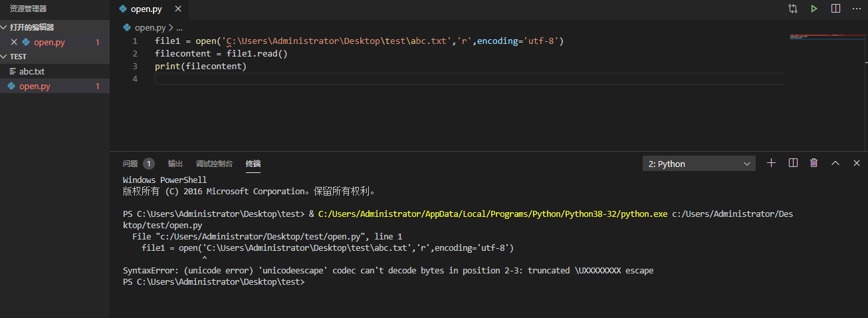
Task: Maximize panel size with up chevron
Action: pos(835,163)
